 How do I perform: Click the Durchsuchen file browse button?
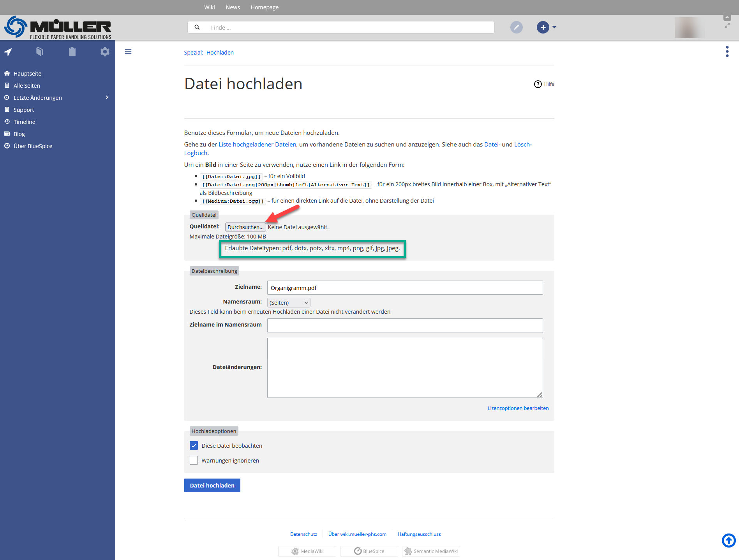click(x=245, y=227)
